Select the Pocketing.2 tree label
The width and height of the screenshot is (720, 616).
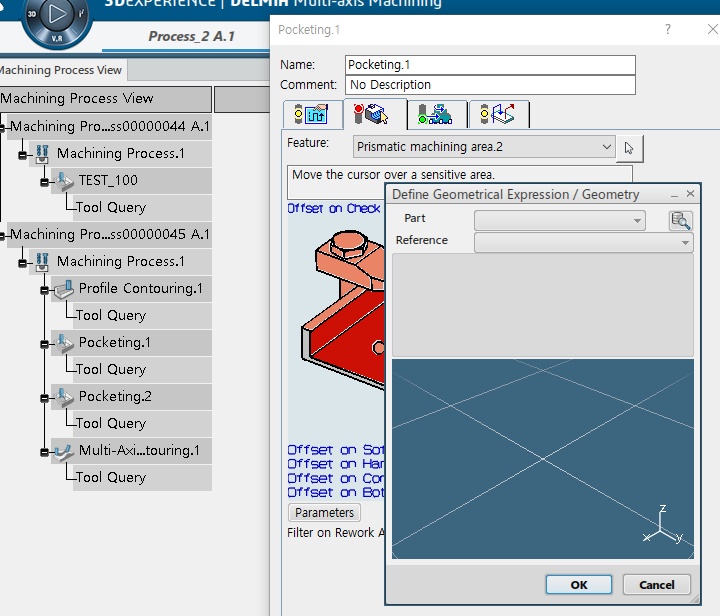pyautogui.click(x=115, y=396)
